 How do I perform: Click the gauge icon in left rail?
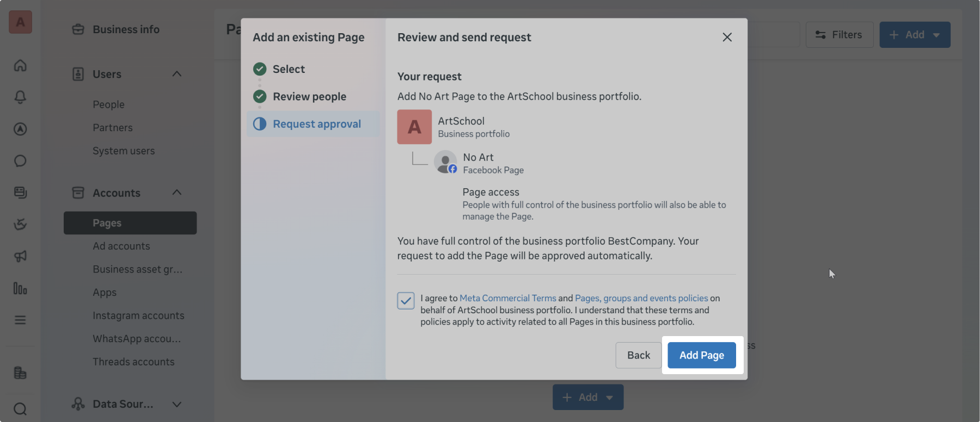tap(20, 224)
